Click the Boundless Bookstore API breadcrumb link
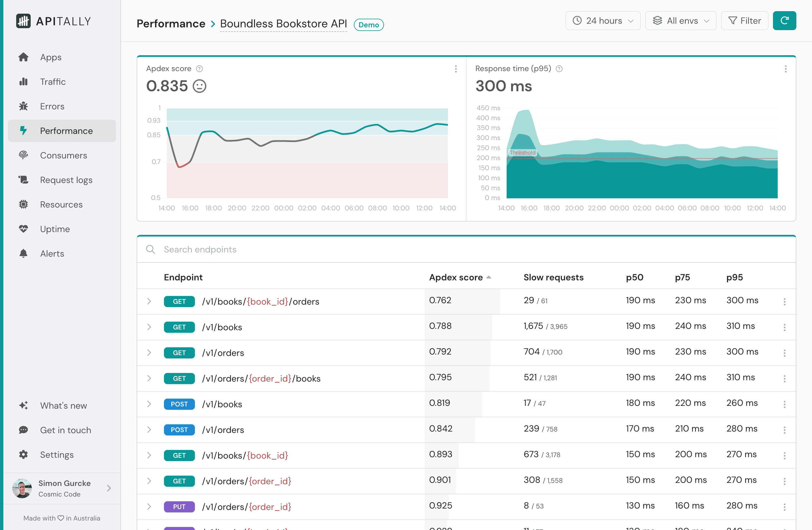The image size is (812, 530). pos(284,24)
